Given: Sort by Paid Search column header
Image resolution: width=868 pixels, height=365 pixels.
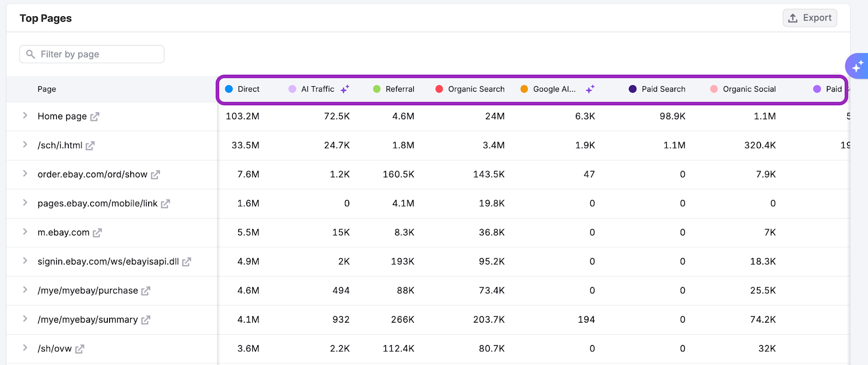Looking at the screenshot, I should click(x=663, y=89).
